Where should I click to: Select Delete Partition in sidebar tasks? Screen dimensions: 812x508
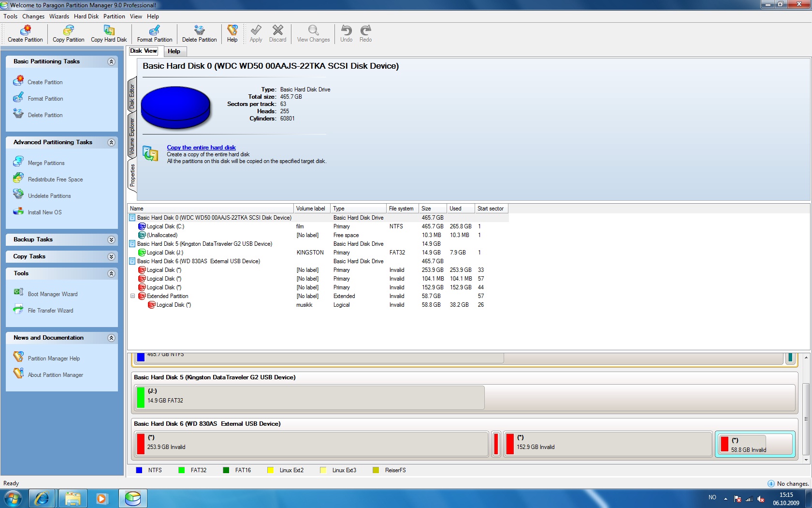point(45,115)
